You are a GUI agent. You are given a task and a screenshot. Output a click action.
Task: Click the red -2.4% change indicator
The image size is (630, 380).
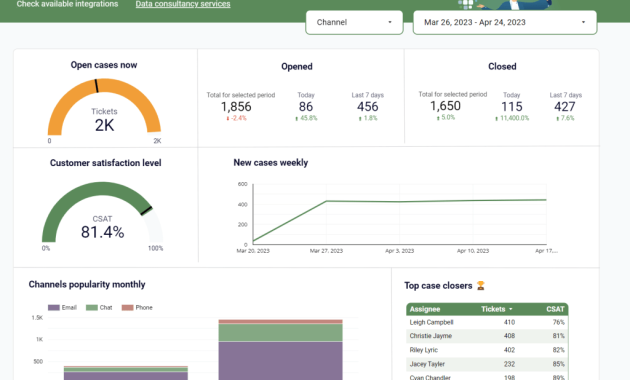[236, 118]
